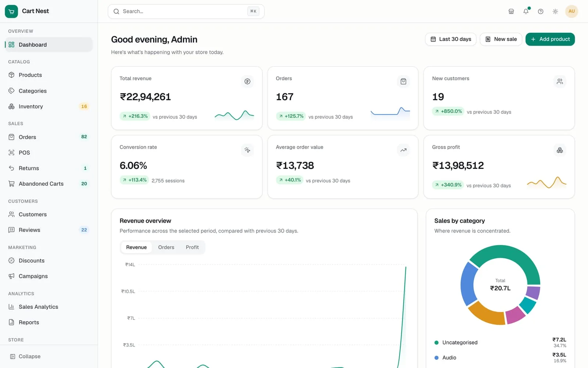The height and width of the screenshot is (368, 588).
Task: Open Campaigns in the sidebar
Action: 49,276
